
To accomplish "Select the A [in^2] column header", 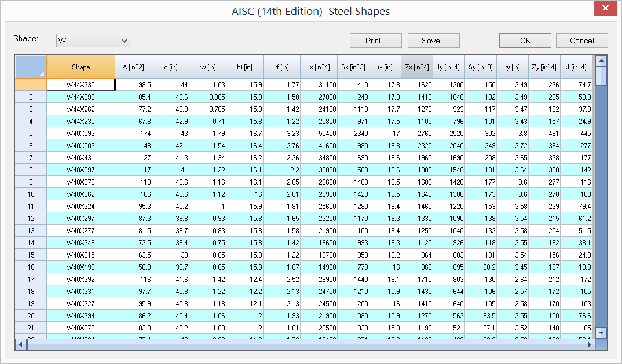I will 133,67.
